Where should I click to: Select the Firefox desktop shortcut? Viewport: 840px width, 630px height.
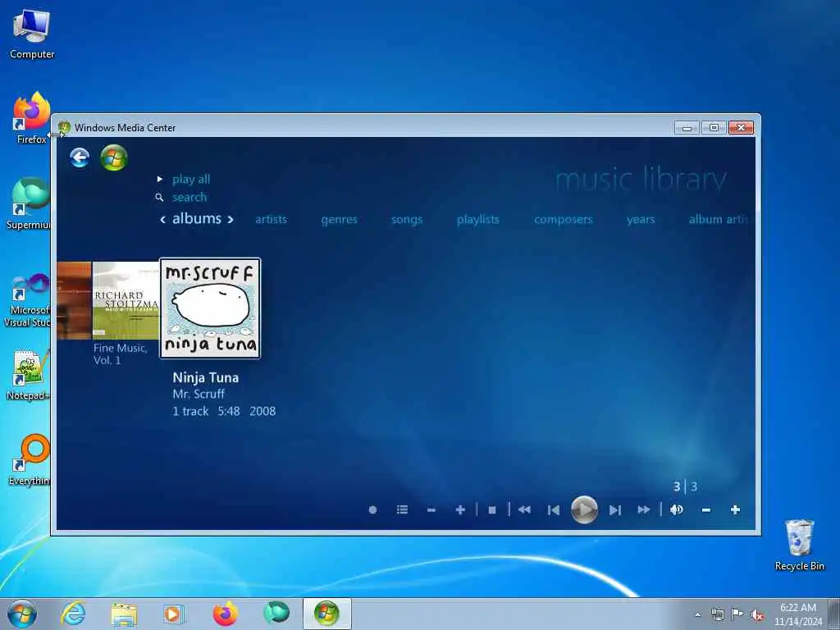tap(32, 118)
